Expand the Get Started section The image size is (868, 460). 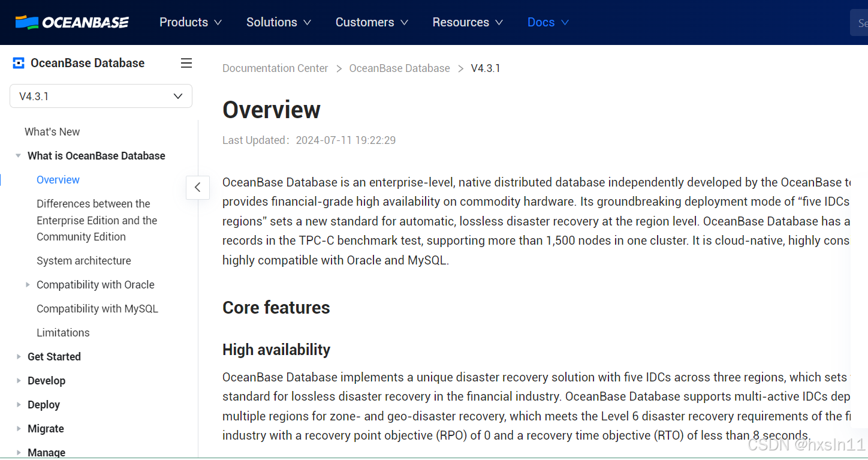click(19, 357)
